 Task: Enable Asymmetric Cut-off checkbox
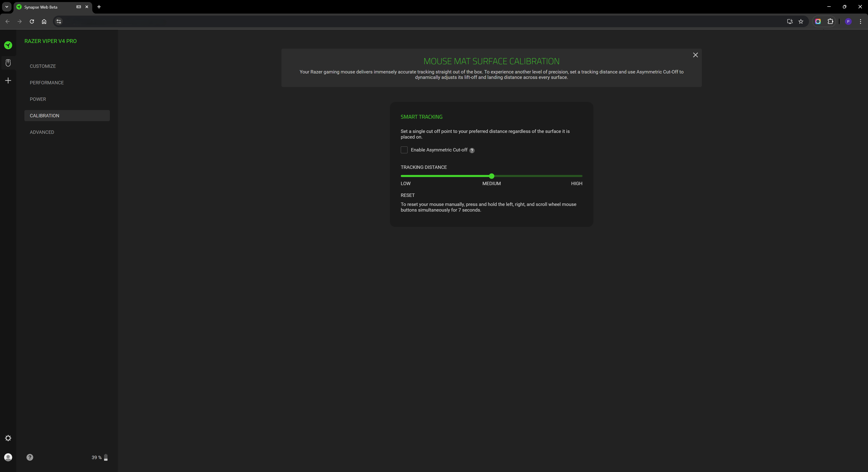[404, 150]
